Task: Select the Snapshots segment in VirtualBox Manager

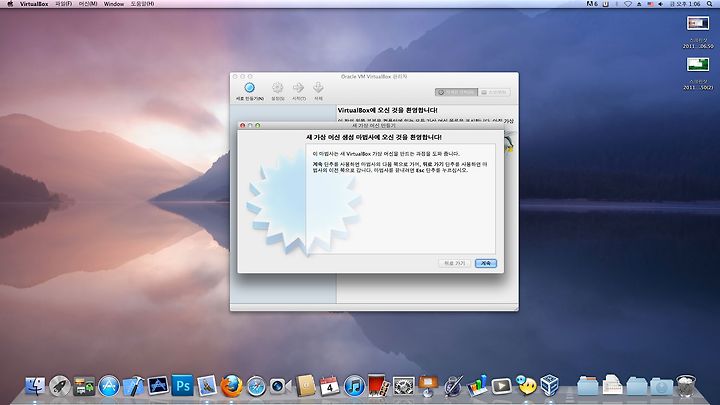Action: point(494,92)
